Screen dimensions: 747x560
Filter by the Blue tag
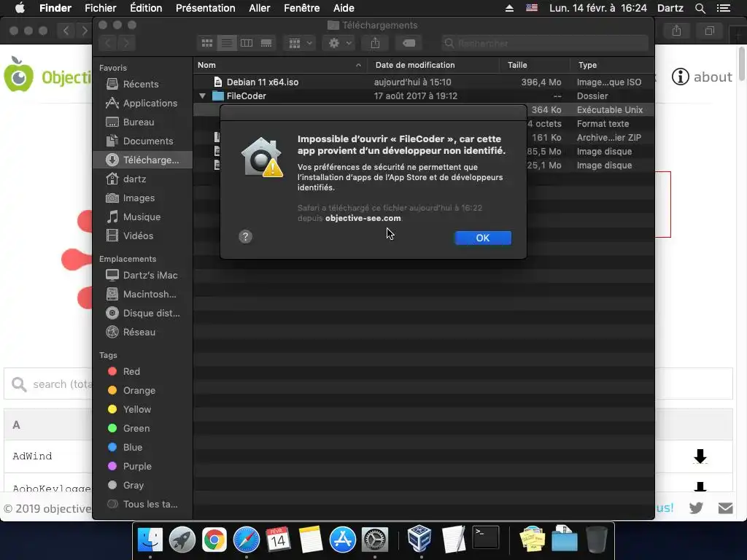(142, 448)
